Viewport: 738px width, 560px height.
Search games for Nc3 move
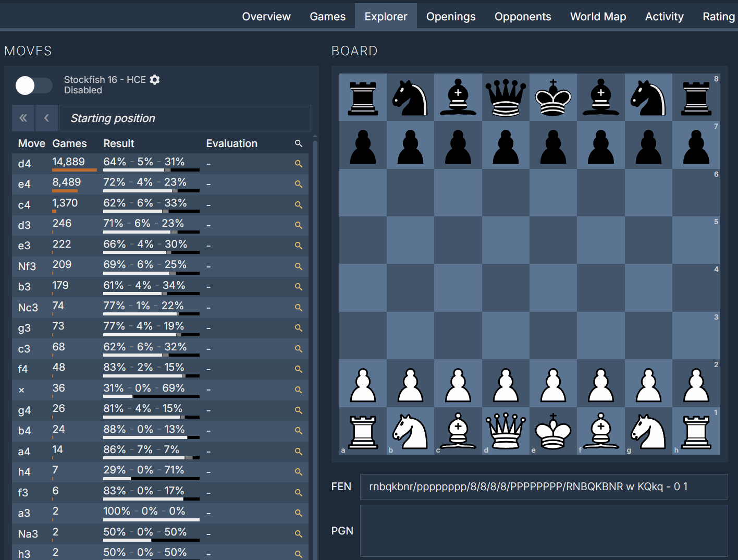tap(299, 308)
